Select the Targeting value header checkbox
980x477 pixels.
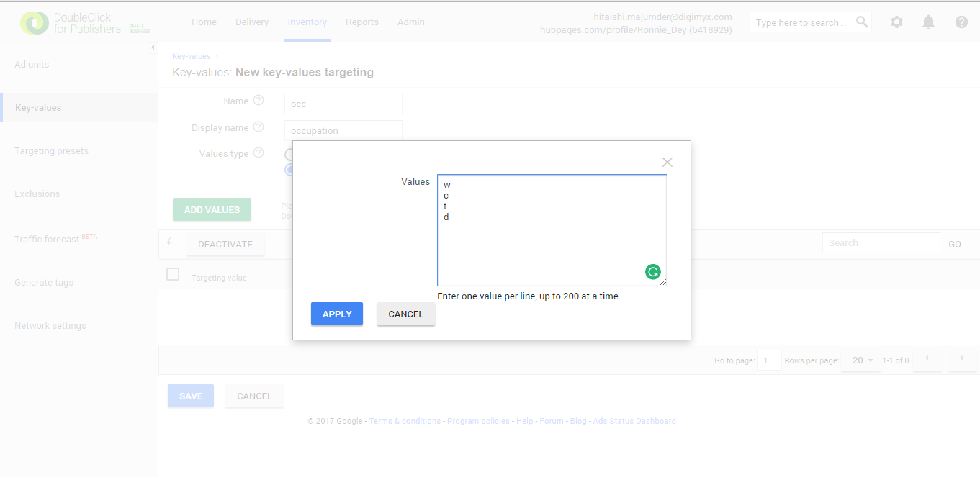173,276
